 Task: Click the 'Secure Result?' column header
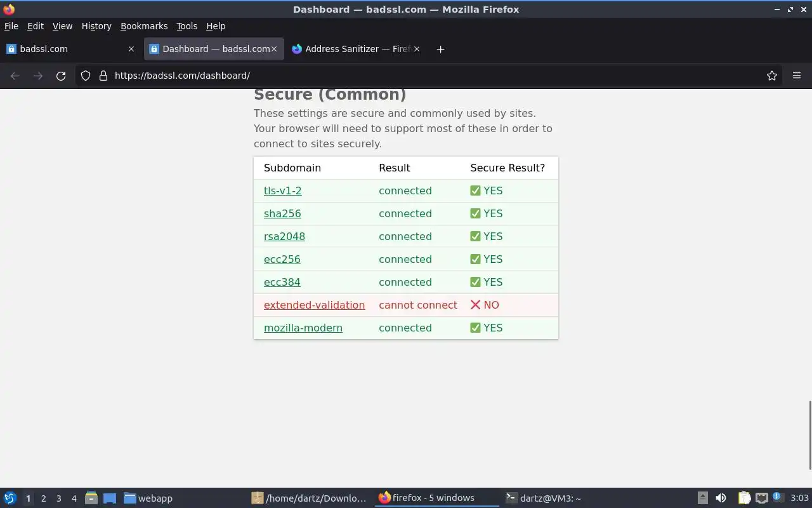click(507, 168)
